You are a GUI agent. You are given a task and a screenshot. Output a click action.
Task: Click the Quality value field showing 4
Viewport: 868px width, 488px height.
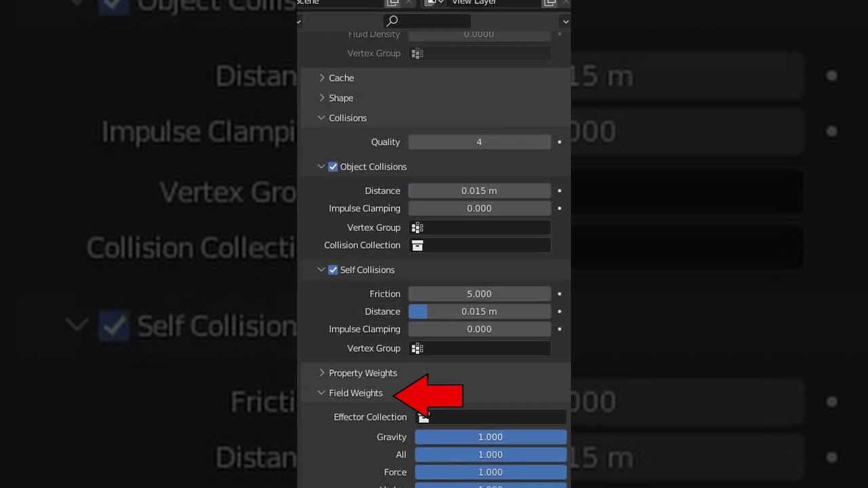point(479,142)
